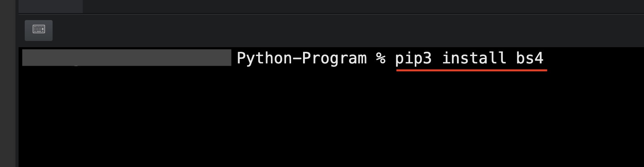The width and height of the screenshot is (644, 167).
Task: Click the grey redacted block before the prompt
Action: [126, 58]
